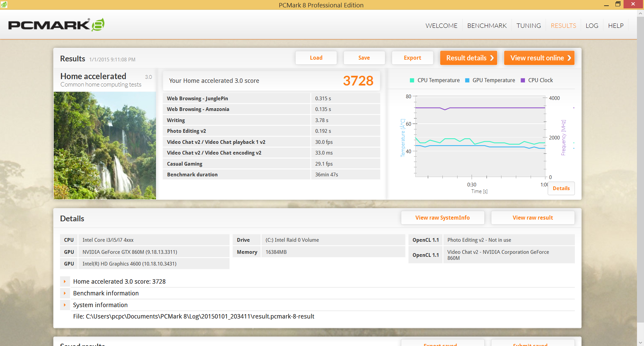644x346 pixels.
Task: Click the CPU Clock legend swatch
Action: tap(523, 80)
